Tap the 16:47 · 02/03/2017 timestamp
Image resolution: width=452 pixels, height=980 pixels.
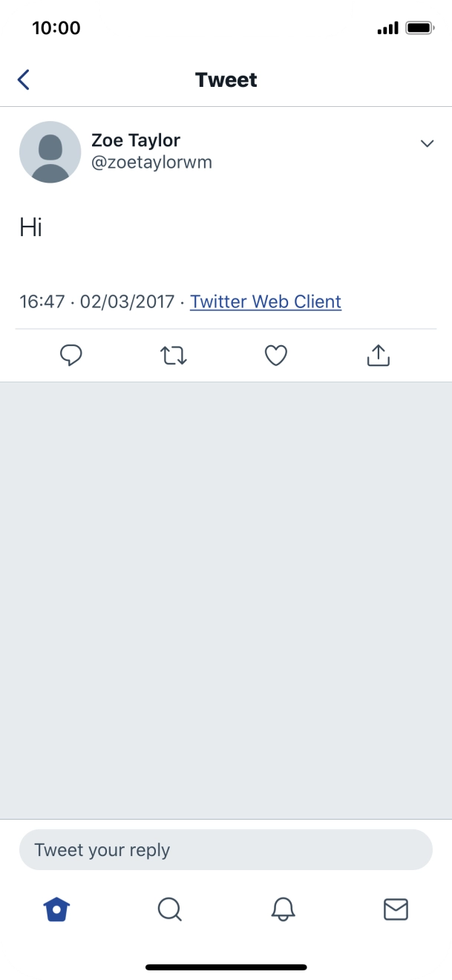click(x=96, y=301)
